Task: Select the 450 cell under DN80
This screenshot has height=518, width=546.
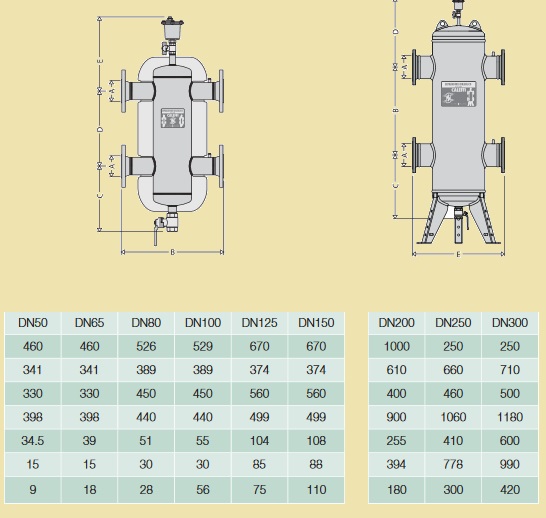Action: click(x=146, y=393)
